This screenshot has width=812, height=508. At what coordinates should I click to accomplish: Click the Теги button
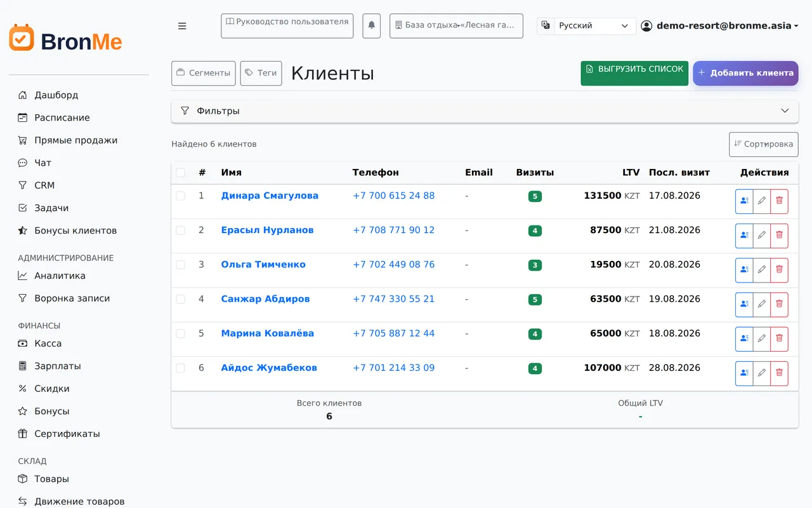[x=261, y=73]
